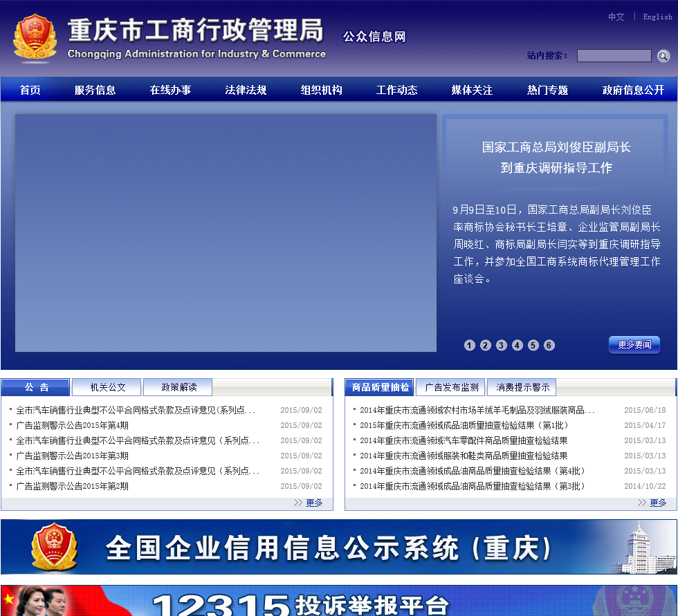The height and width of the screenshot is (616, 678).
Task: Click the emblem on the credit system banner
Action: click(54, 546)
